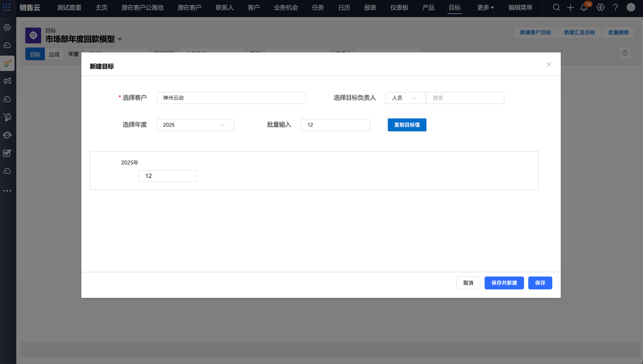Open the shopping cart icon in sidebar
This screenshot has height=364, width=643.
(7, 117)
